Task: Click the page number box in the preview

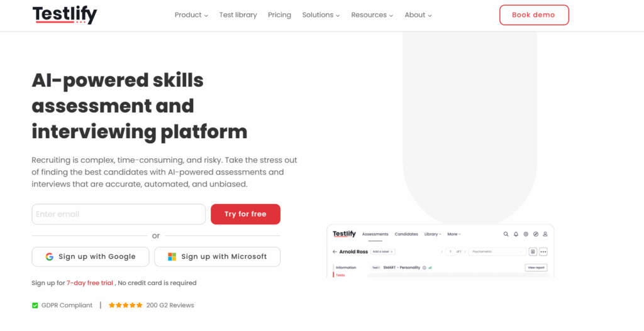Action: click(450, 251)
